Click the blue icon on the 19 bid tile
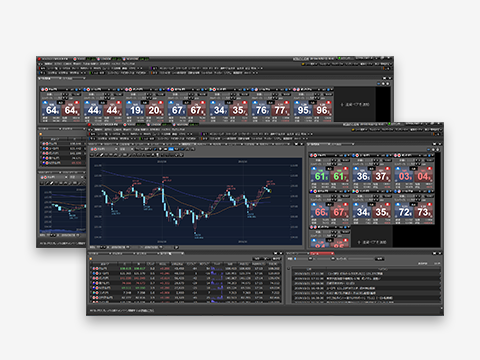 [129, 103]
